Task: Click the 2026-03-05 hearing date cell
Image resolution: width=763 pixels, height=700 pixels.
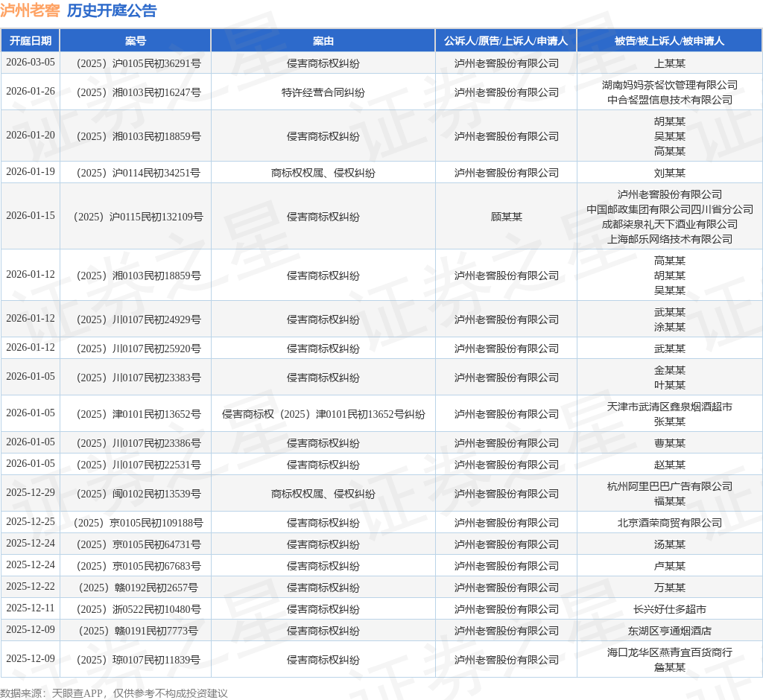Action: (x=30, y=63)
